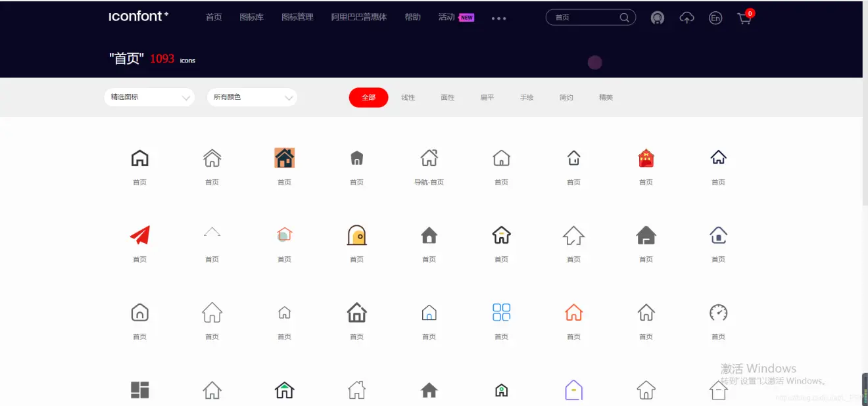Choose the bold black outline house icon
The width and height of the screenshot is (868, 406).
[139, 158]
